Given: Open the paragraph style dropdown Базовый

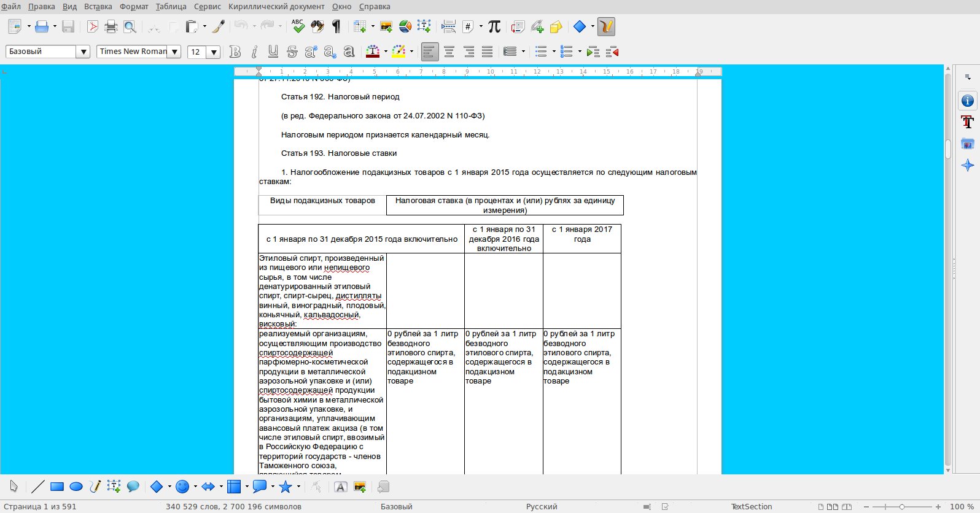Looking at the screenshot, I should click(84, 52).
